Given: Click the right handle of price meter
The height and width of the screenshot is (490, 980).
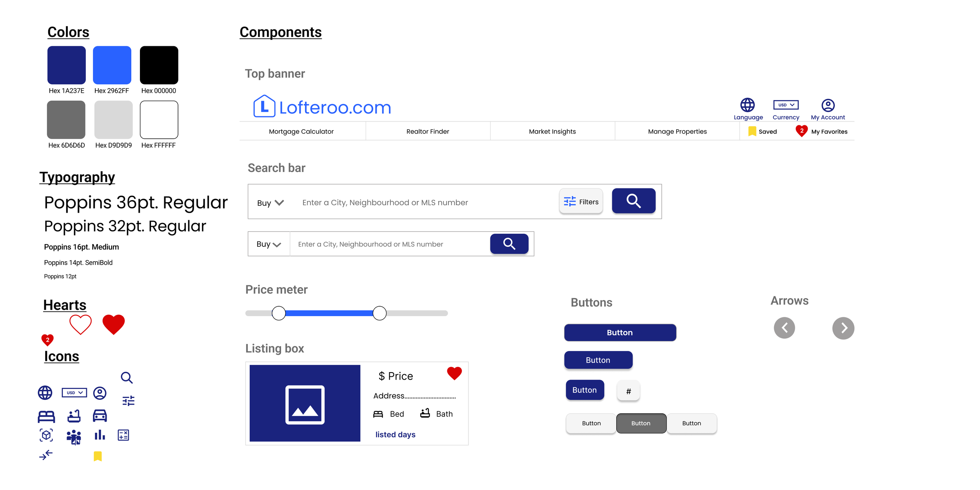Looking at the screenshot, I should pyautogui.click(x=379, y=313).
